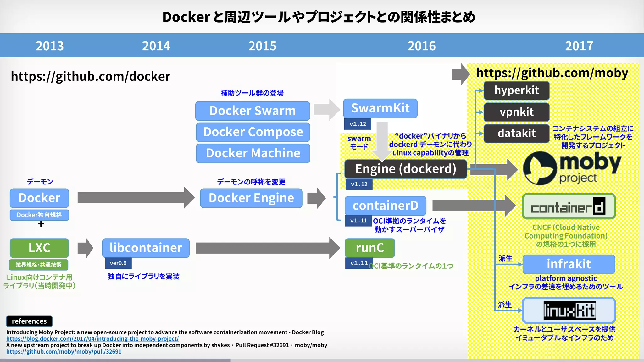Click the ver0.9 tag under libcontainer

point(118,263)
